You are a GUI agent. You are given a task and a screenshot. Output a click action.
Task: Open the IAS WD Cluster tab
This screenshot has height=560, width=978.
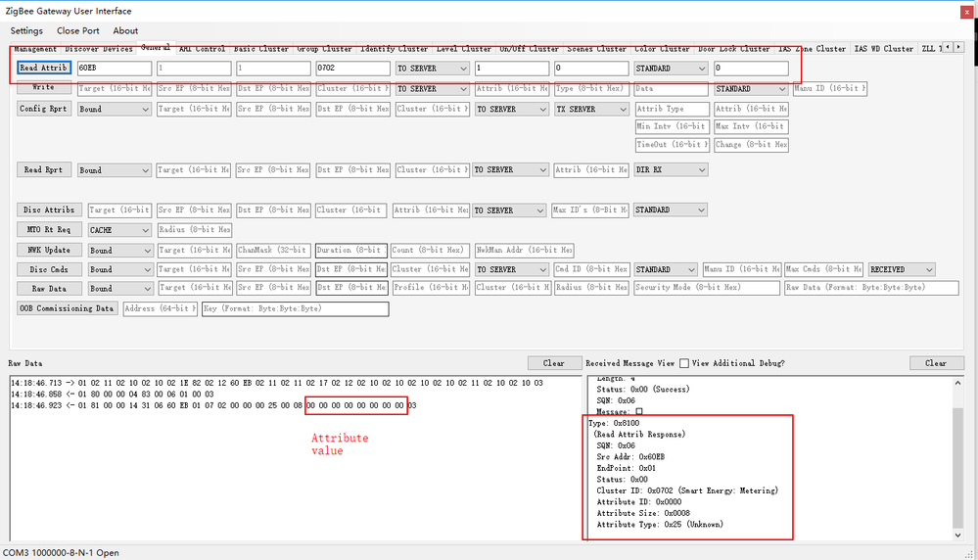(x=883, y=49)
